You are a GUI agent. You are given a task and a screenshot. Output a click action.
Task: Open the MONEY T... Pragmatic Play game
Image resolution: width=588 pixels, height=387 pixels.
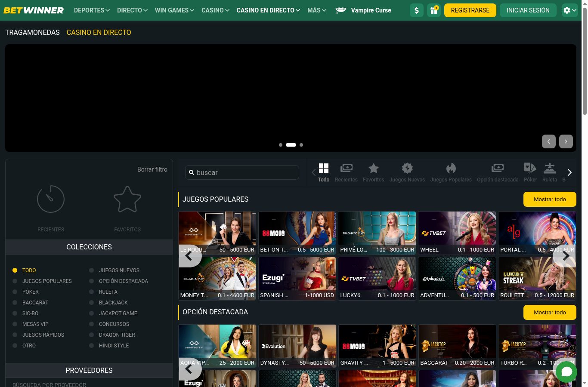[217, 279]
